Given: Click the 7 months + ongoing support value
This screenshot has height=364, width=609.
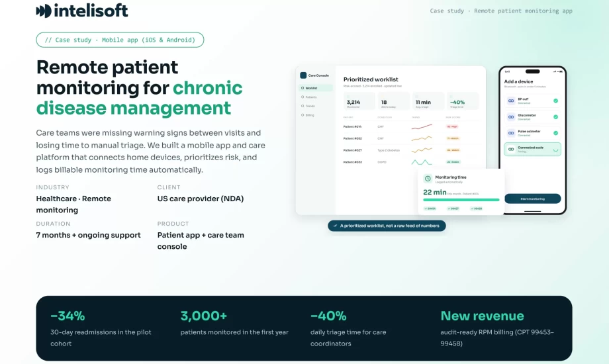Looking at the screenshot, I should click(89, 235).
